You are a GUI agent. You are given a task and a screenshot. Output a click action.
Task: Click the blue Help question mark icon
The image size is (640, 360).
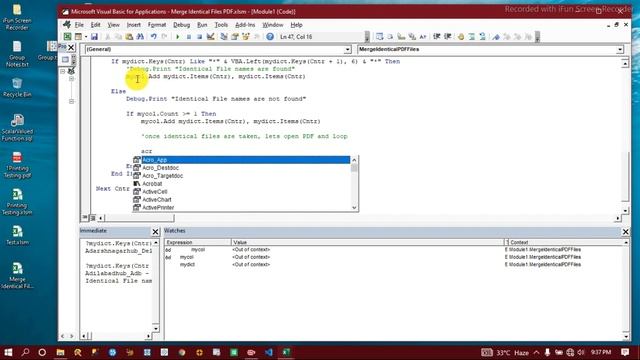pos(270,37)
